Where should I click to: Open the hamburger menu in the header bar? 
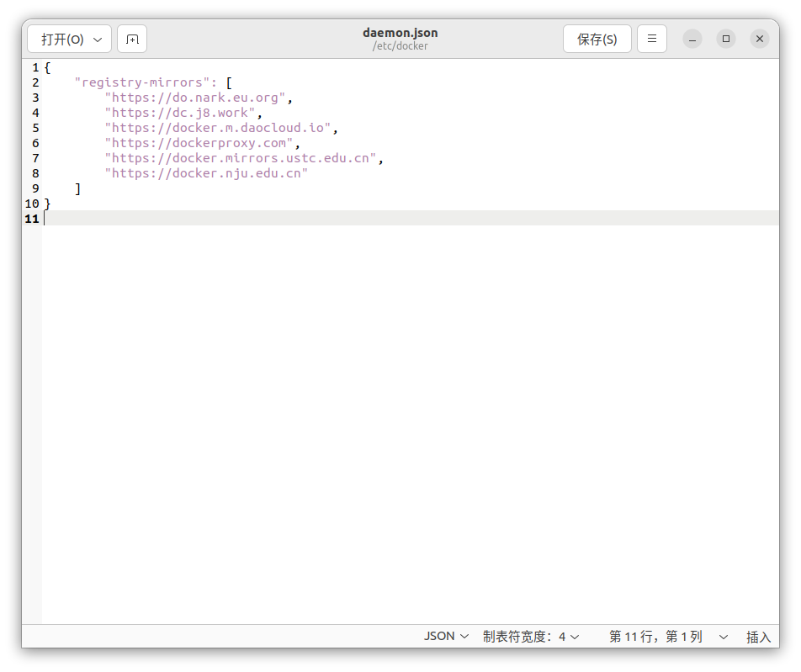[651, 40]
